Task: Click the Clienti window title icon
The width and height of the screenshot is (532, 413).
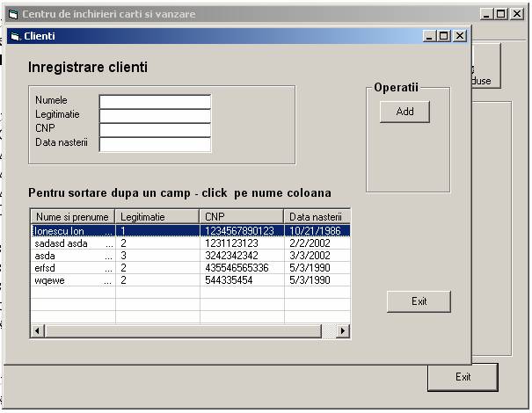Action: point(15,36)
